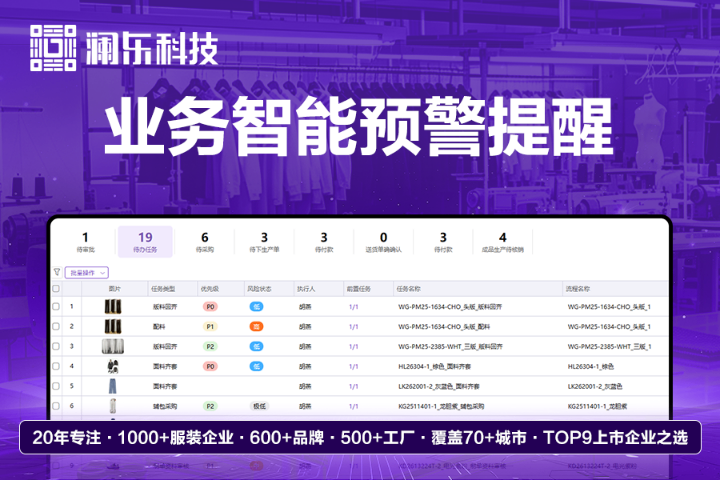Open row 6 light dress thumbnail
The image size is (720, 480).
tap(113, 406)
